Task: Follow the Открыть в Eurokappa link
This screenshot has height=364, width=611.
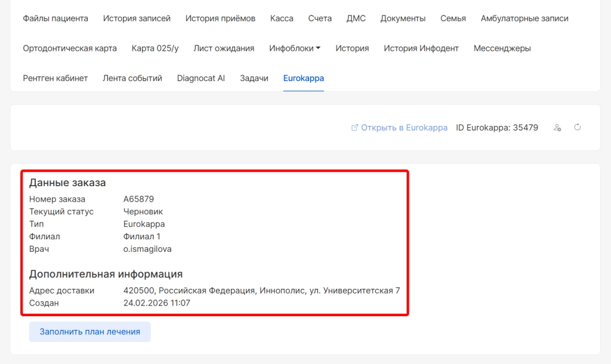Action: point(404,128)
